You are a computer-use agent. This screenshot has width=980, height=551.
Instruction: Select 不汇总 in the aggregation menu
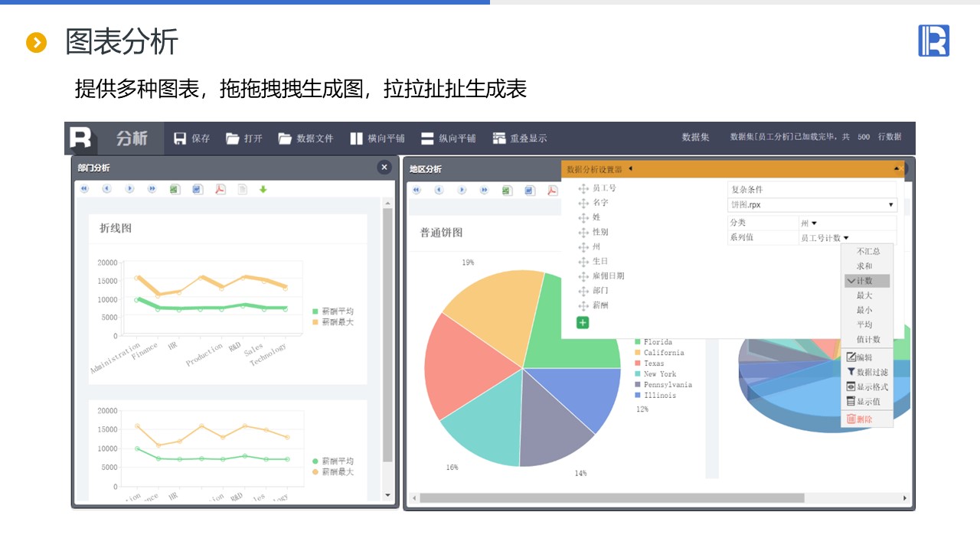867,251
